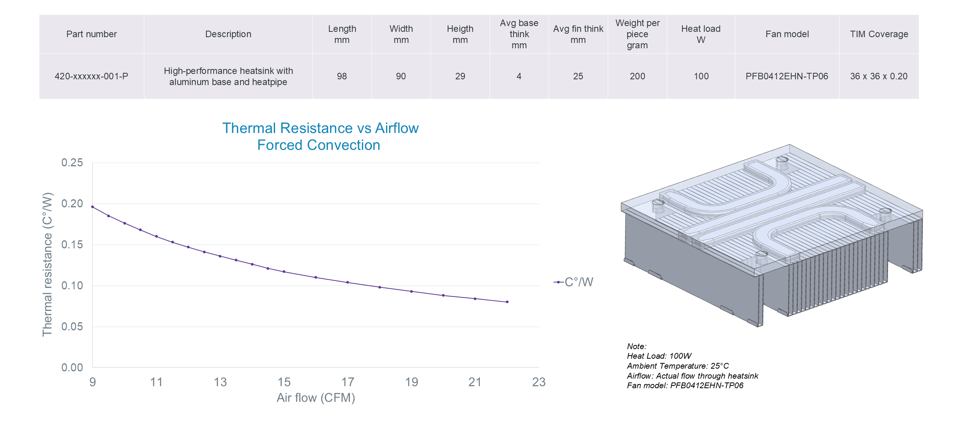This screenshot has width=980, height=425.
Task: Click the Part number column header
Action: 91,34
